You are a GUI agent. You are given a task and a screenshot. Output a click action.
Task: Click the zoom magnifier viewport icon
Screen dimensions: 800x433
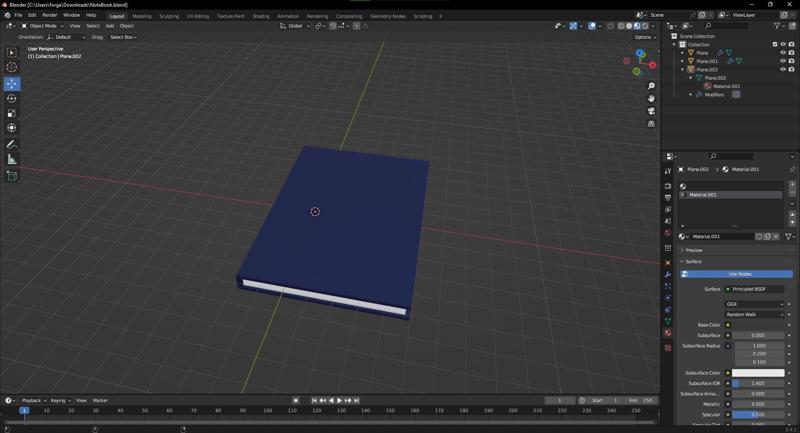tap(651, 86)
